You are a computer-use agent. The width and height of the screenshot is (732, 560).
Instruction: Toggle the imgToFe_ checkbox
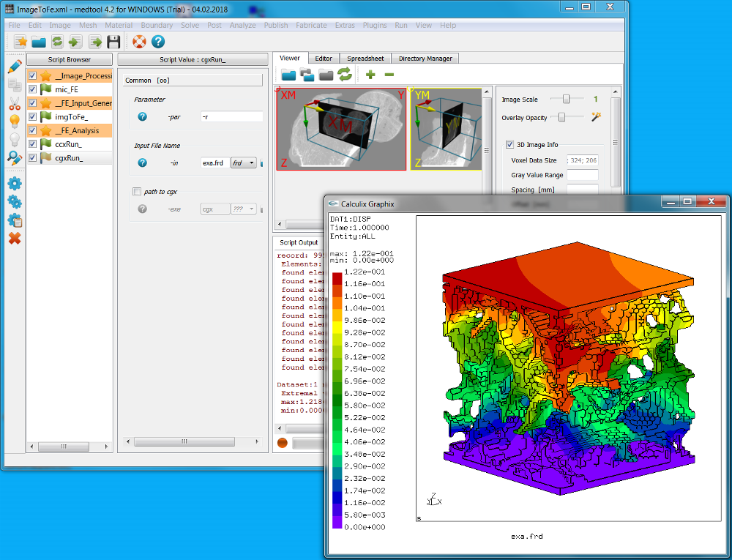[x=32, y=116]
